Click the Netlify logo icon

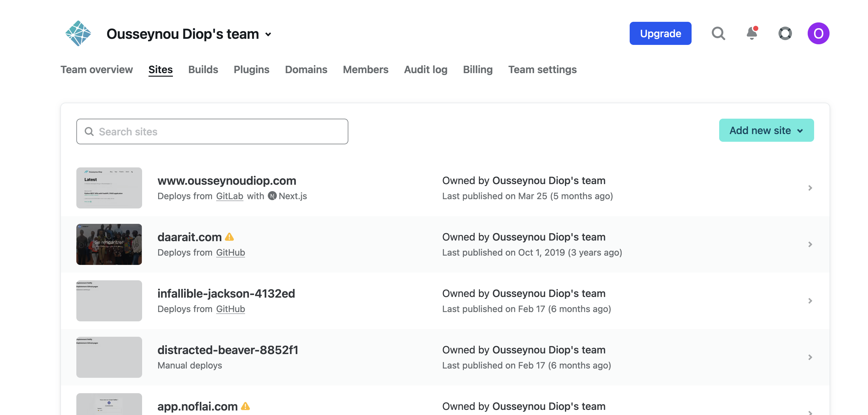pyautogui.click(x=79, y=33)
